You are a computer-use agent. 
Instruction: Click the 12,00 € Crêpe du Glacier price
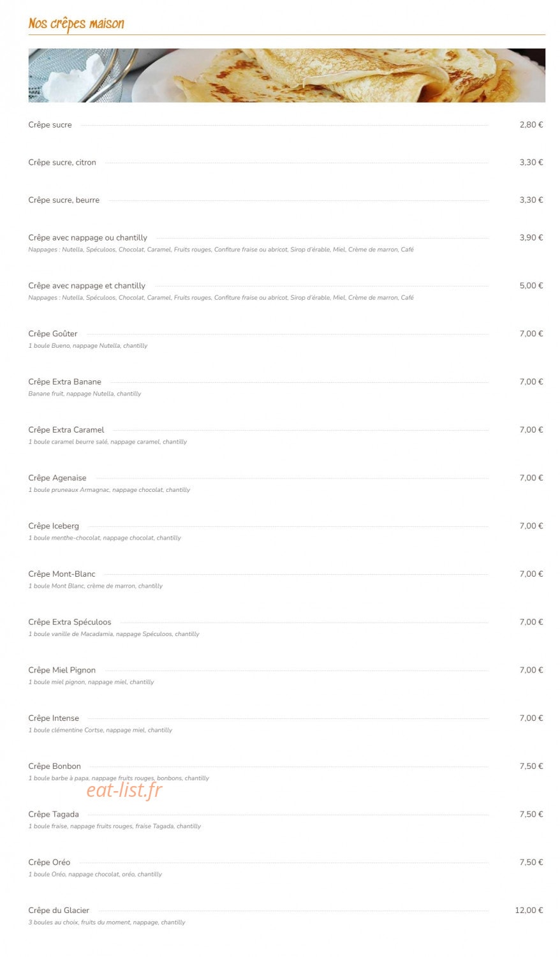tap(529, 910)
